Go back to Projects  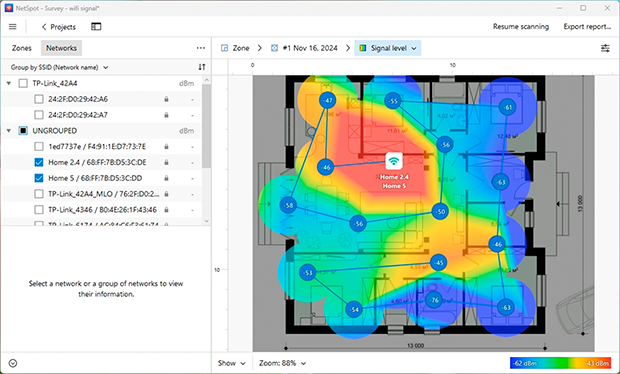click(x=59, y=27)
